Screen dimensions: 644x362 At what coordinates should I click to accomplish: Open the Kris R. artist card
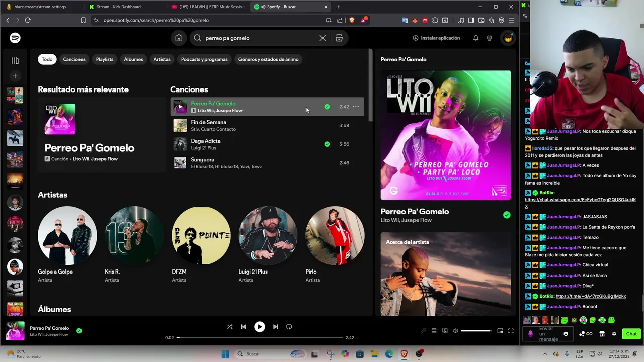(x=134, y=244)
